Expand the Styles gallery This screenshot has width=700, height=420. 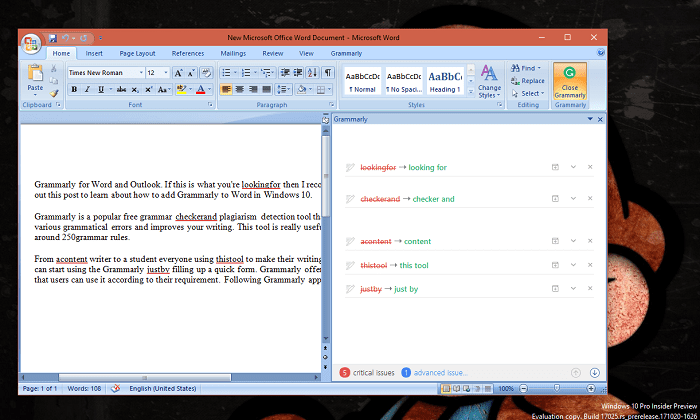pyautogui.click(x=471, y=91)
